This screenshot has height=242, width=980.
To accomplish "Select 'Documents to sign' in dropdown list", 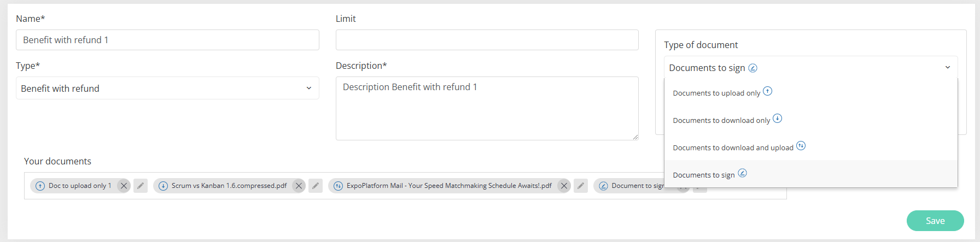I will (704, 175).
